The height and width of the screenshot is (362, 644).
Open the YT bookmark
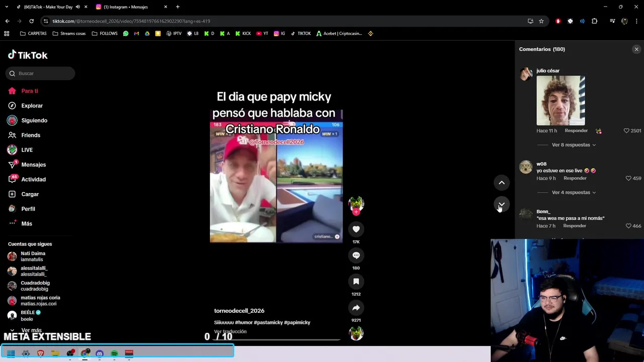coord(262,34)
